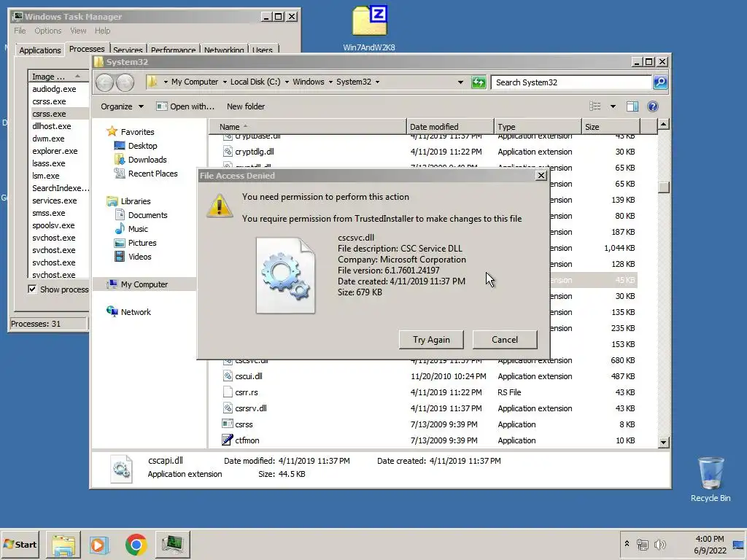Sort by the Size column header

tap(611, 127)
